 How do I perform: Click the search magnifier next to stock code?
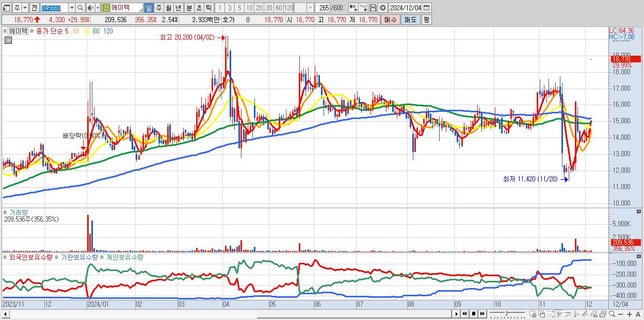coord(81,8)
